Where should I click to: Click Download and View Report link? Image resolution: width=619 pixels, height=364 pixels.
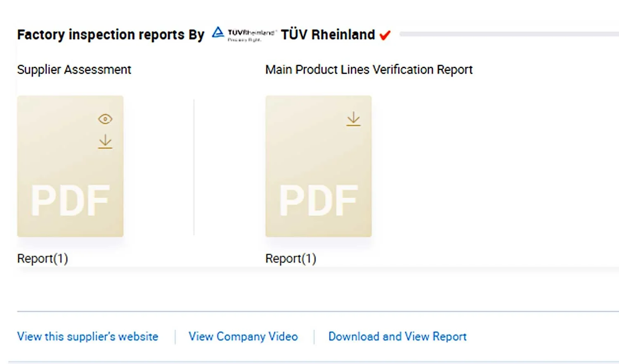(397, 336)
